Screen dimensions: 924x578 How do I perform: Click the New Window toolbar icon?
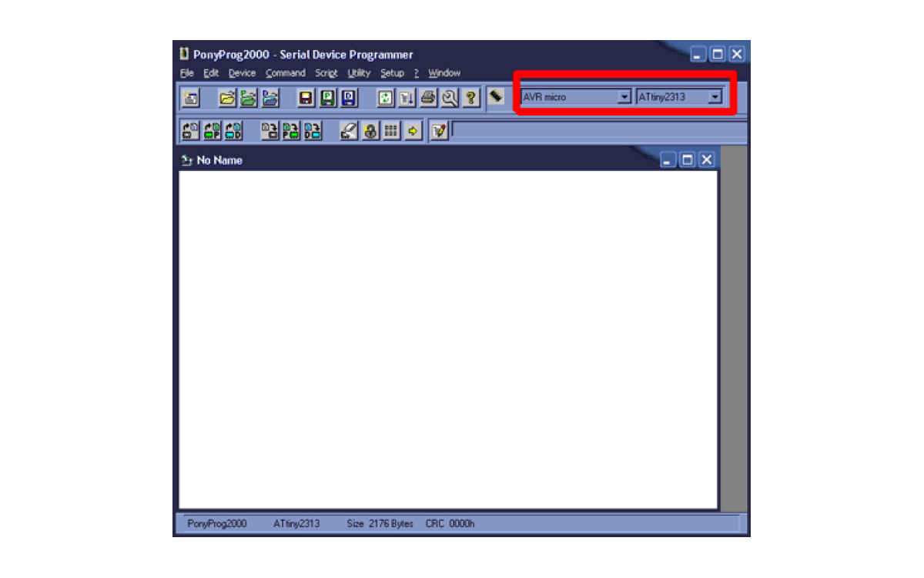tap(191, 98)
